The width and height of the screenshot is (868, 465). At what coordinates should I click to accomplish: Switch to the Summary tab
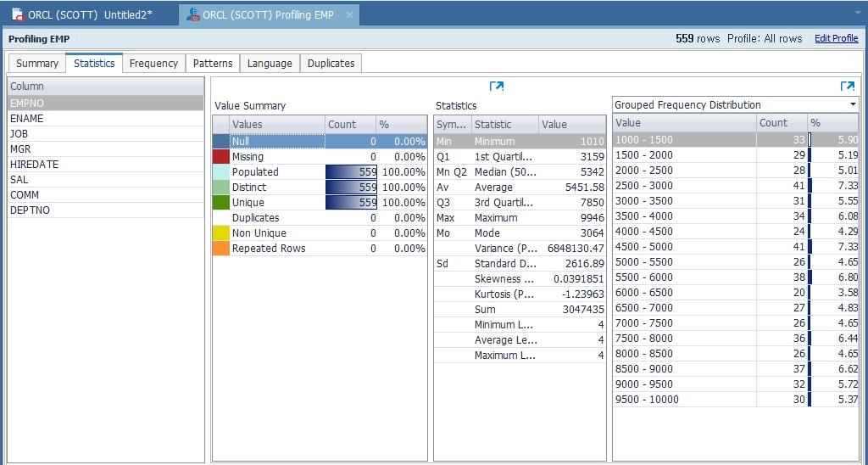coord(37,64)
